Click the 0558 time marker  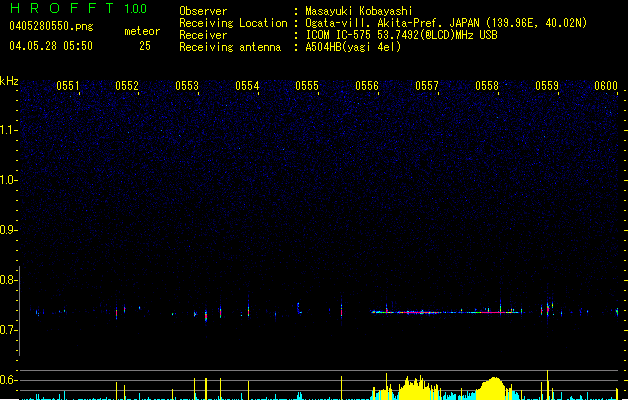(487, 86)
